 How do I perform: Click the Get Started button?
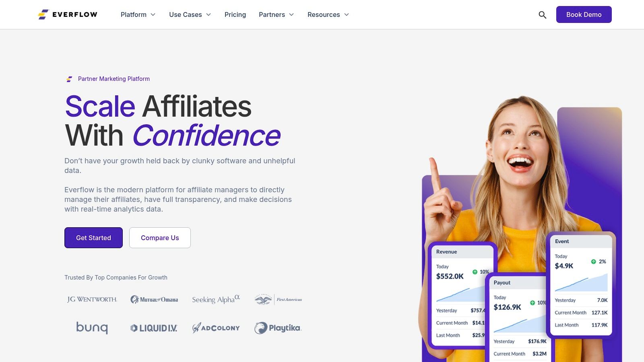93,238
